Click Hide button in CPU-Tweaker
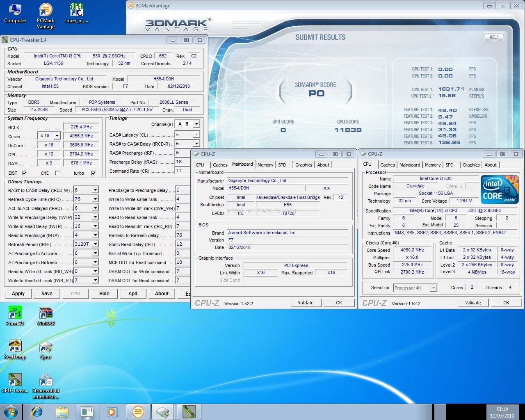 click(x=104, y=294)
